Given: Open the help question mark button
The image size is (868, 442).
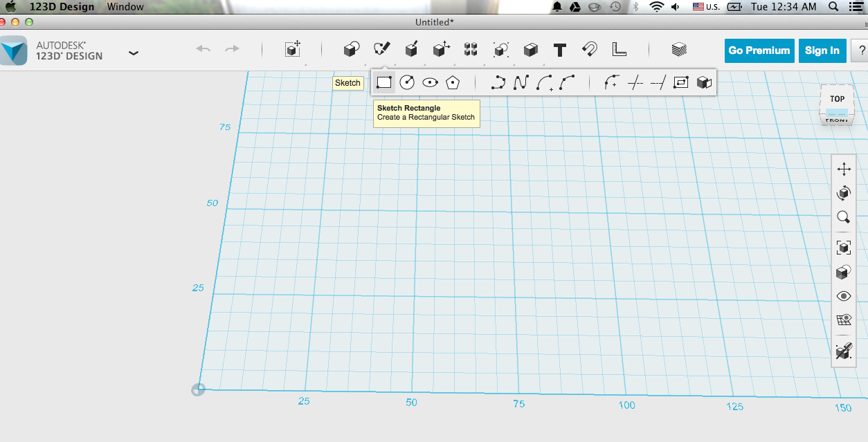Looking at the screenshot, I should [860, 50].
